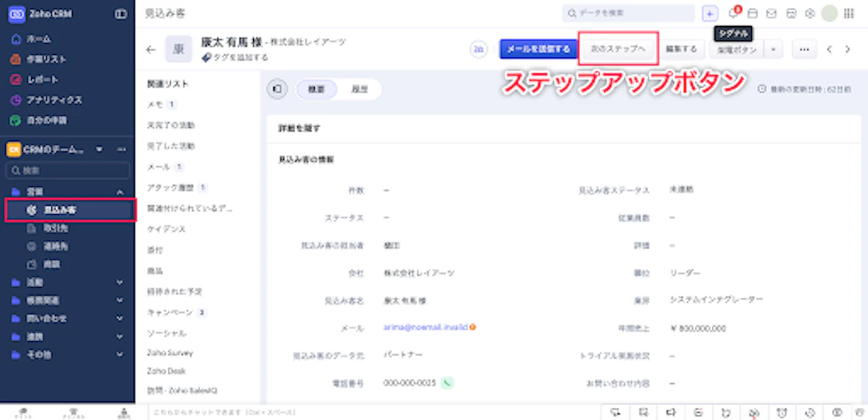Image resolution: width=868 pixels, height=420 pixels.
Task: Click メールを送信する button
Action: [538, 49]
